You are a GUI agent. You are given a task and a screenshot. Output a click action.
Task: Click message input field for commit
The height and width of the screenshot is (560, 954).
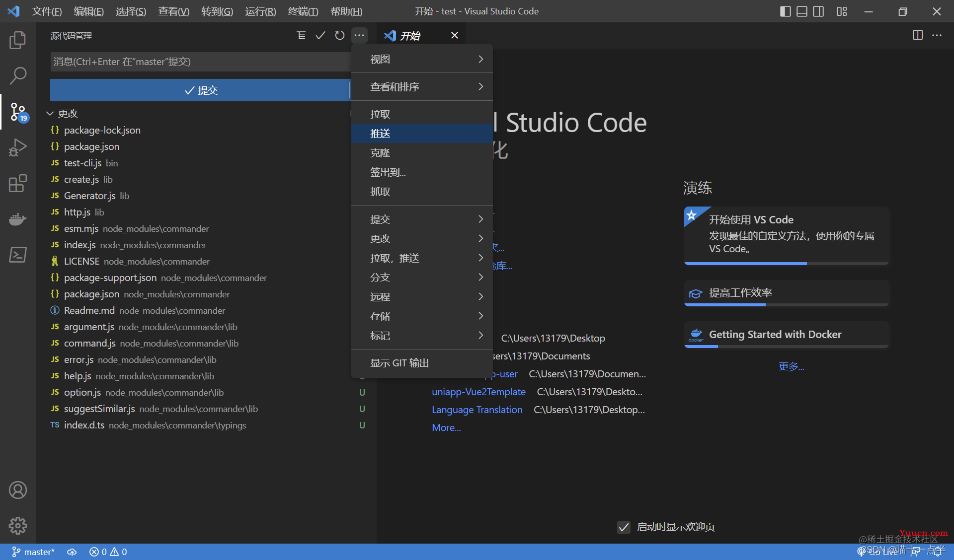coord(201,62)
